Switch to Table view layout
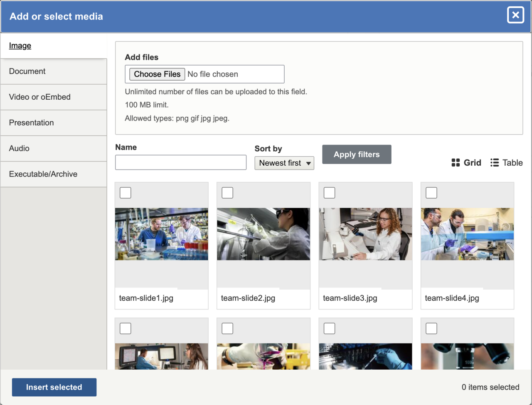The image size is (532, 405). click(506, 162)
